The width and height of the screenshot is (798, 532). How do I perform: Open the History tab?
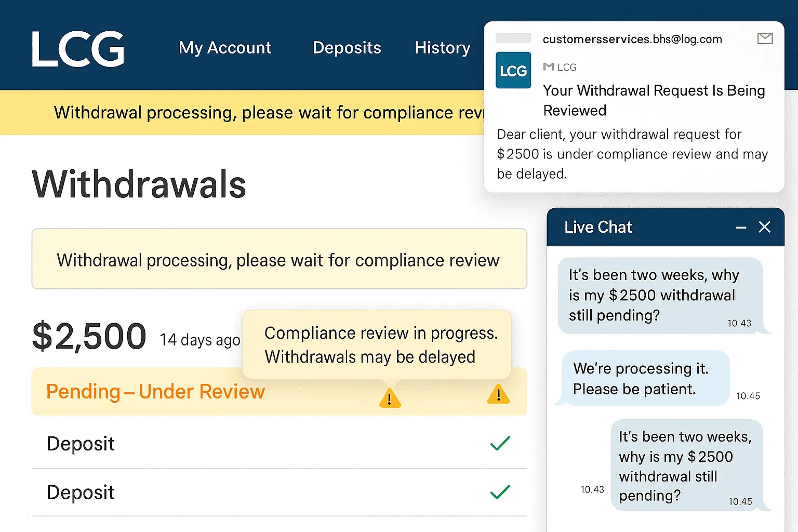pos(442,48)
